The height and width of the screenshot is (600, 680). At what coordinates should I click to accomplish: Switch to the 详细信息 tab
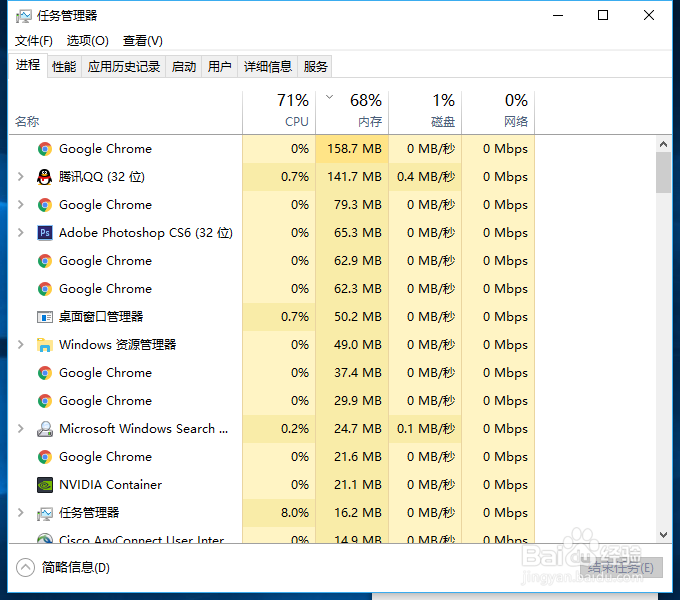(268, 67)
